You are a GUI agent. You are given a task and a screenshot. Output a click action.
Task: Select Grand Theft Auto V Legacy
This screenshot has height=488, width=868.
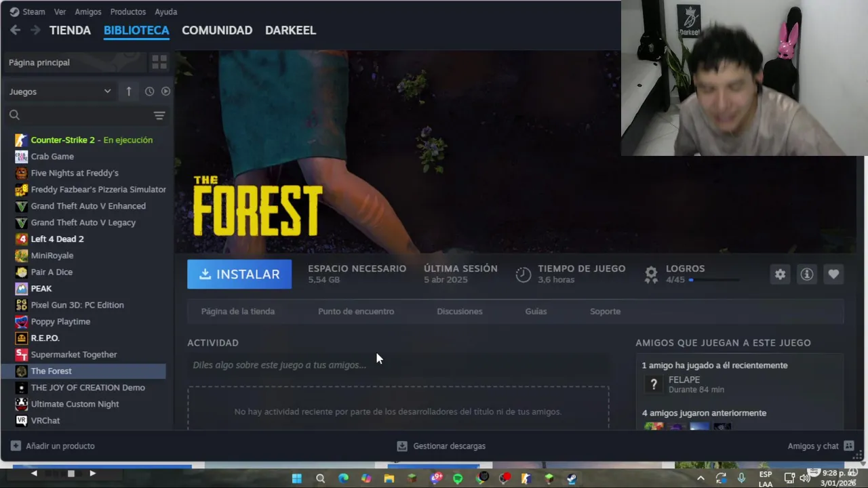[x=84, y=222]
